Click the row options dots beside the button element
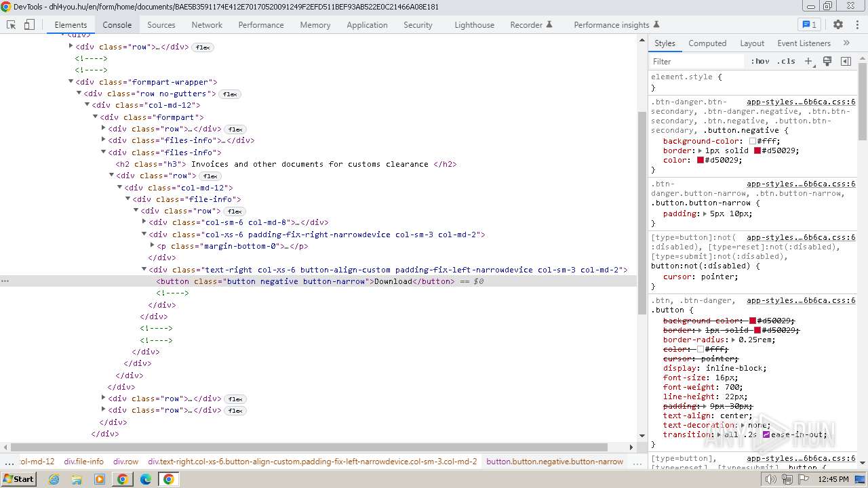This screenshot has height=488, width=868. coord(5,281)
